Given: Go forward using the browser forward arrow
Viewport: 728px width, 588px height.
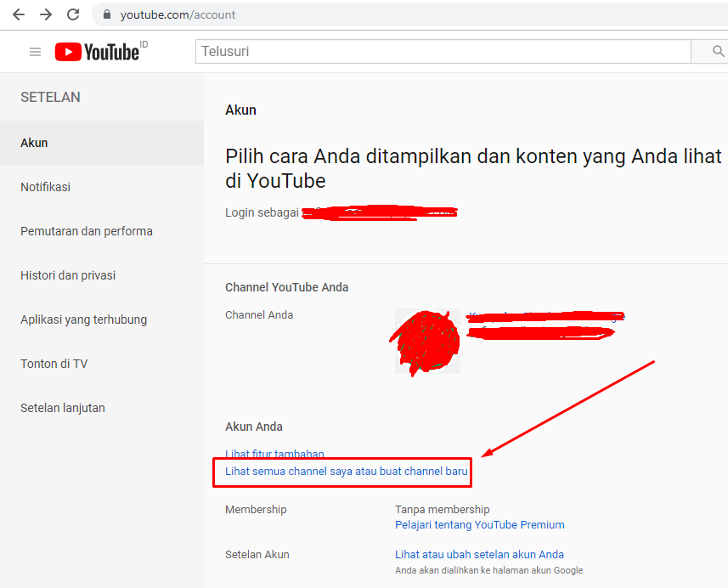Looking at the screenshot, I should coord(46,14).
